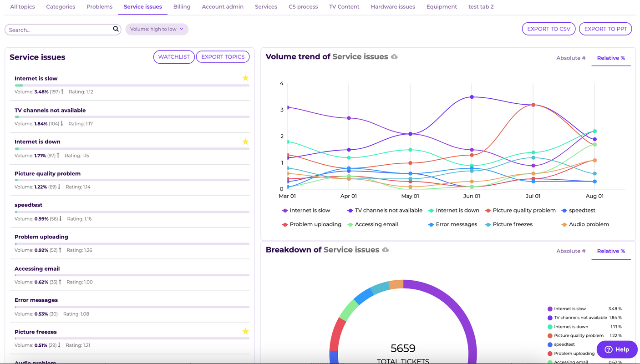Click the trend arrow in the speedtest row
640x364 pixels.
pyautogui.click(x=61, y=218)
